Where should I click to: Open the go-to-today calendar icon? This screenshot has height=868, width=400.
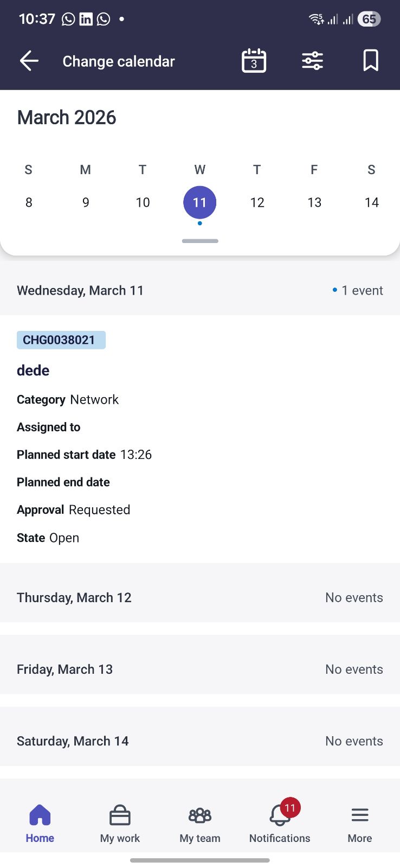click(x=254, y=61)
